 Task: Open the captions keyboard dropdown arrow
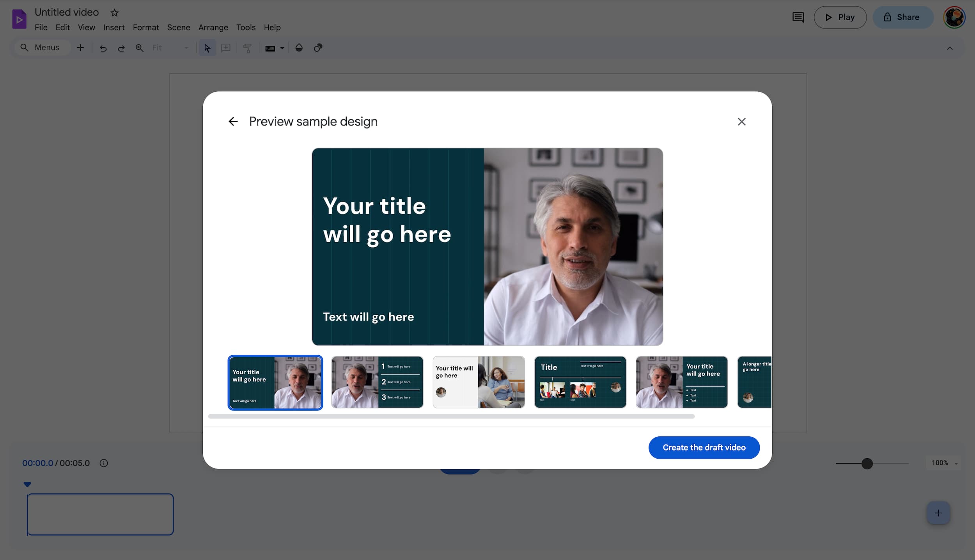click(x=282, y=48)
